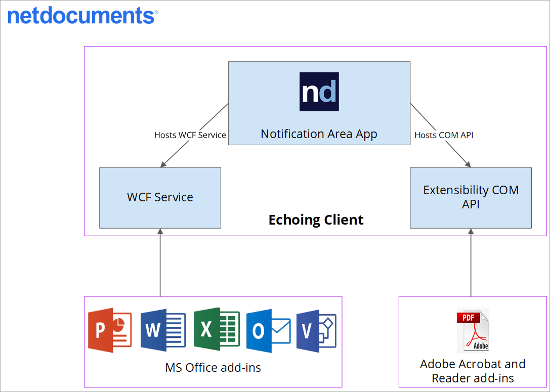Click the netdocuments logo at top
The height and width of the screenshot is (392, 550).
[82, 15]
